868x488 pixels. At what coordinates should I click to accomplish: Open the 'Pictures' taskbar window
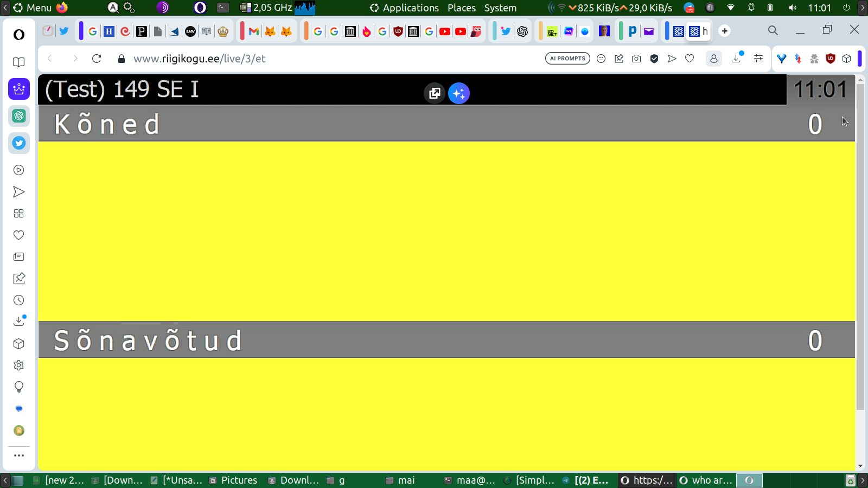pos(233,480)
